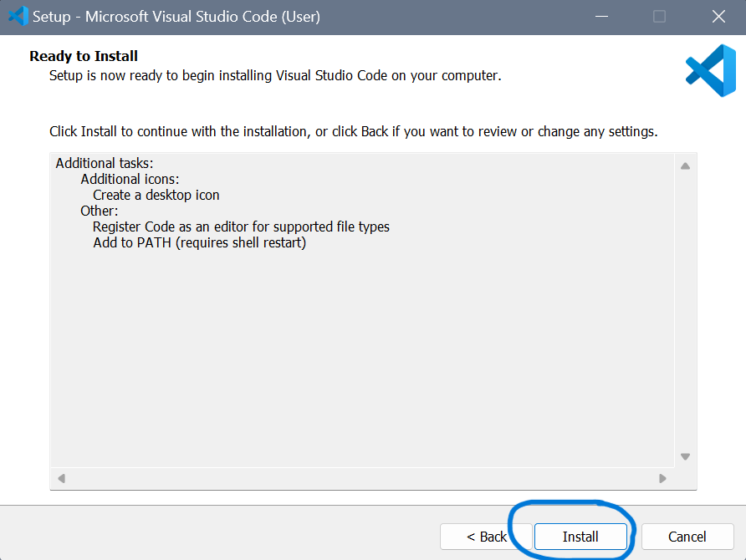
Task: Click the 'Create a desktop icon' line
Action: [x=156, y=195]
